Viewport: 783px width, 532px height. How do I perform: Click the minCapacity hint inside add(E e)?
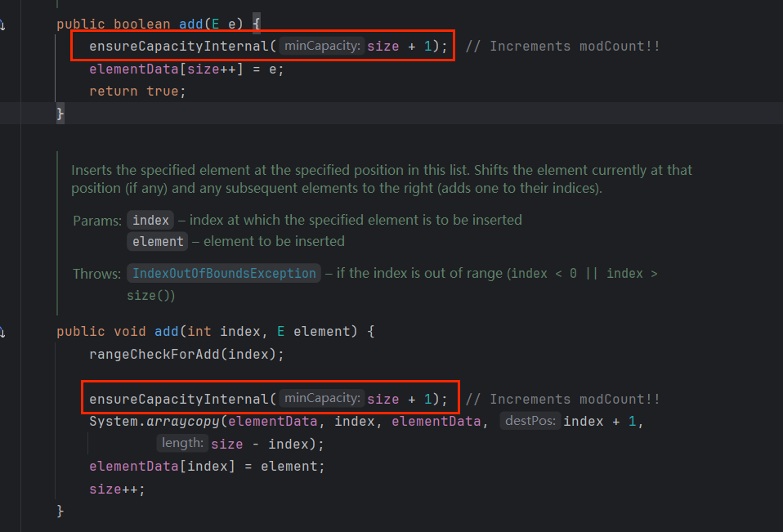pyautogui.click(x=322, y=46)
